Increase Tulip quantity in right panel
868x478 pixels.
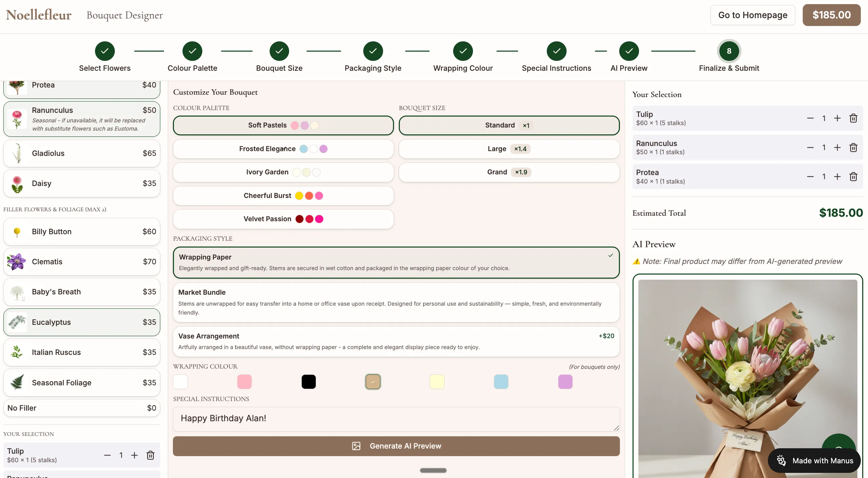[x=837, y=118]
